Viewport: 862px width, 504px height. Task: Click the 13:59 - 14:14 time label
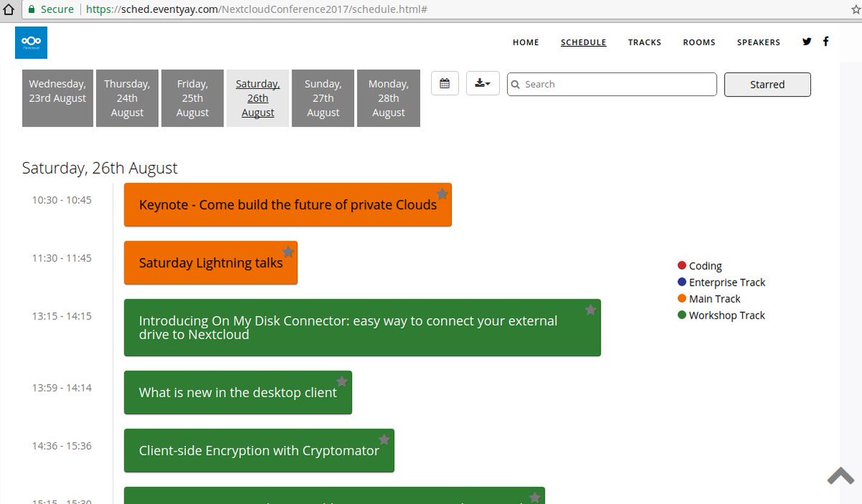(62, 388)
